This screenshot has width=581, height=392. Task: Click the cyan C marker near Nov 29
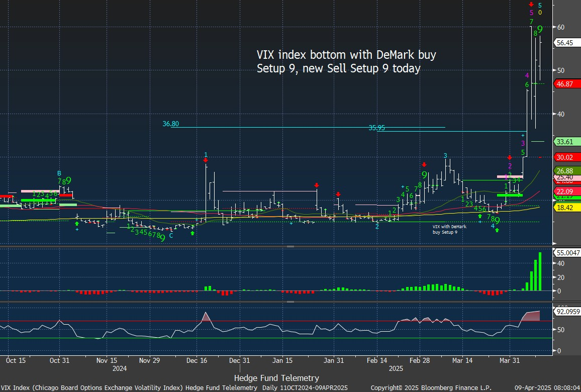click(171, 235)
